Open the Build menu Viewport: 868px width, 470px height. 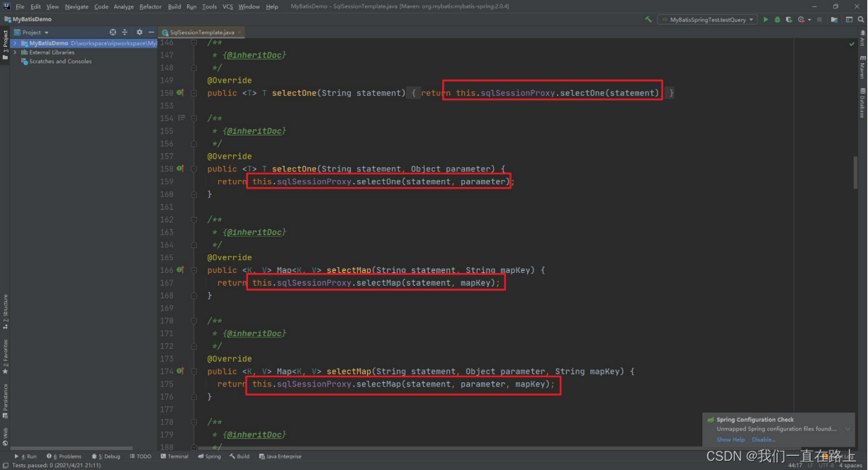174,6
